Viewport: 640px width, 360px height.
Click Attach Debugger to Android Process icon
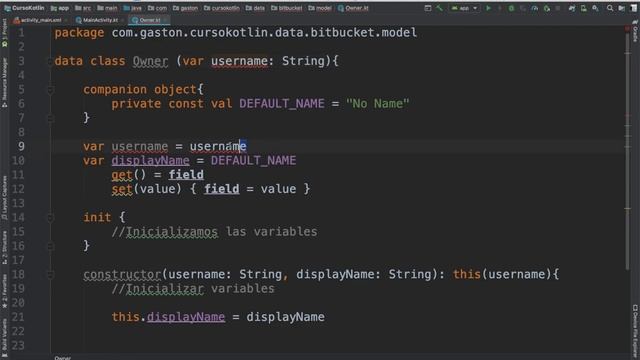click(x=547, y=8)
